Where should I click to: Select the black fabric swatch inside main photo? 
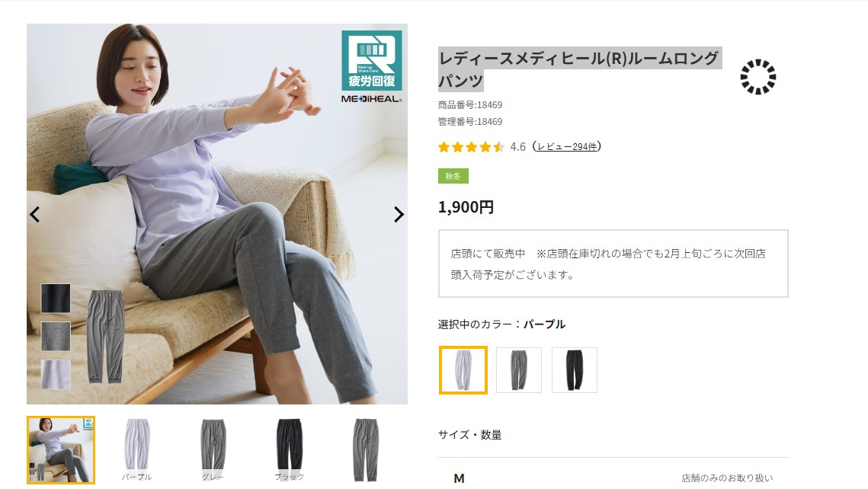click(x=56, y=298)
